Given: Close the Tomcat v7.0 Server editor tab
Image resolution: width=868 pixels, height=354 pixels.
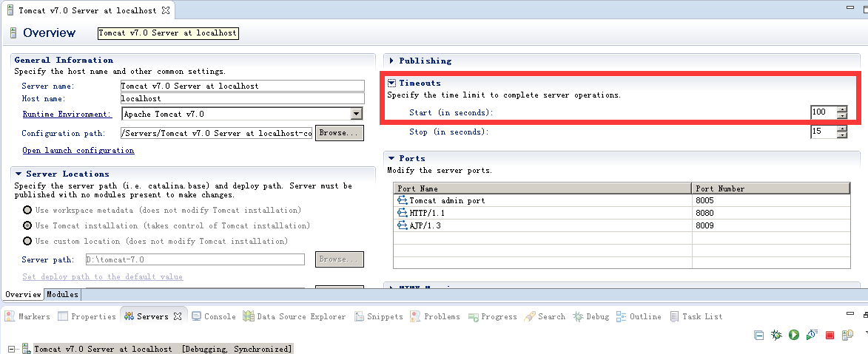Looking at the screenshot, I should pos(166,10).
